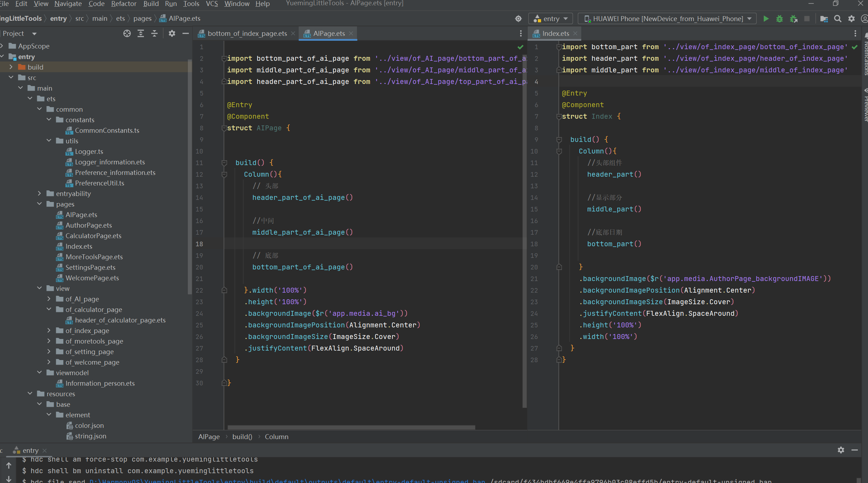Close the bottom_of_index_page.ets tab

click(x=293, y=33)
